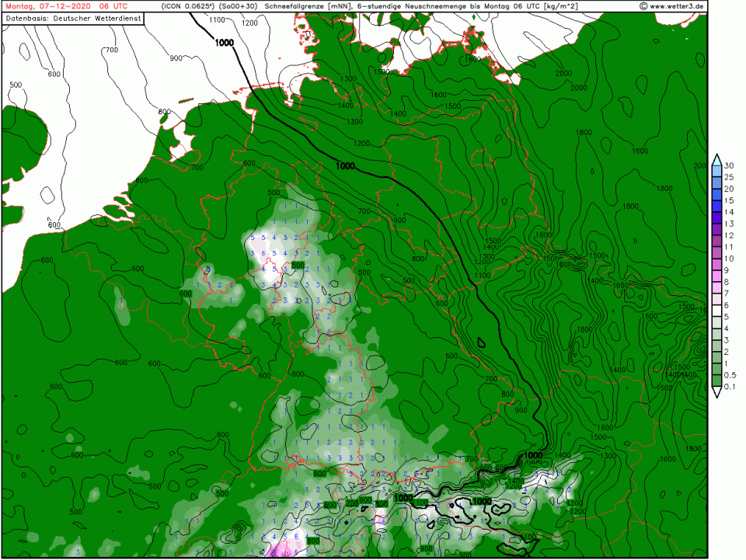The image size is (746, 560).
Task: Click the top arrow of the color legend
Action: 716,158
